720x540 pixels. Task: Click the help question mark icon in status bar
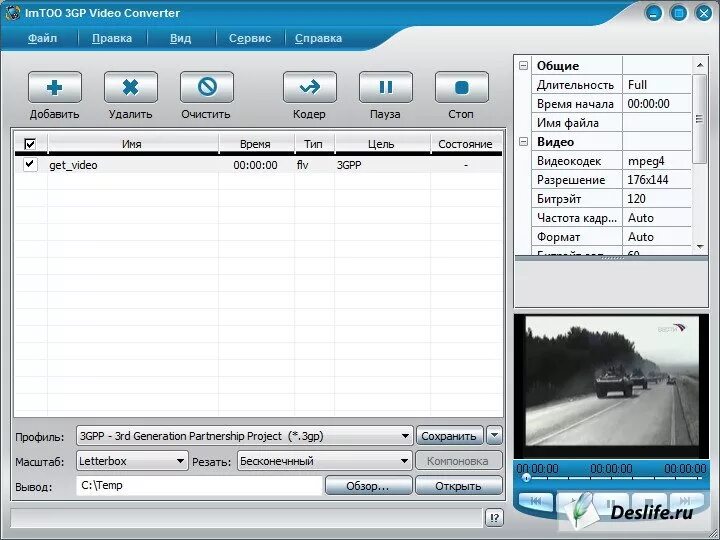(x=494, y=518)
